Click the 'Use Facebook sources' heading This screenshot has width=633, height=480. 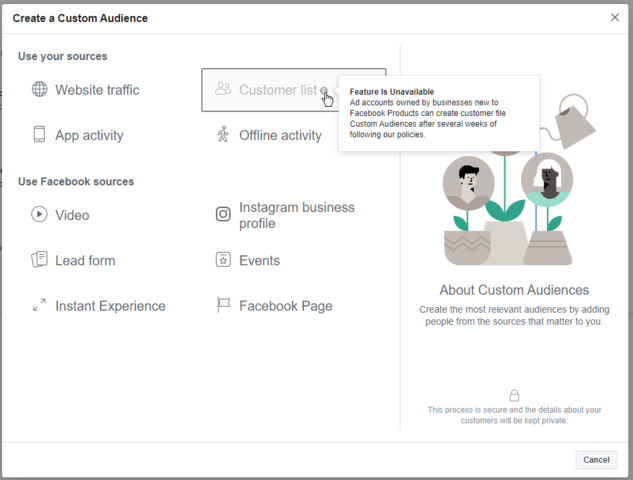click(x=76, y=182)
